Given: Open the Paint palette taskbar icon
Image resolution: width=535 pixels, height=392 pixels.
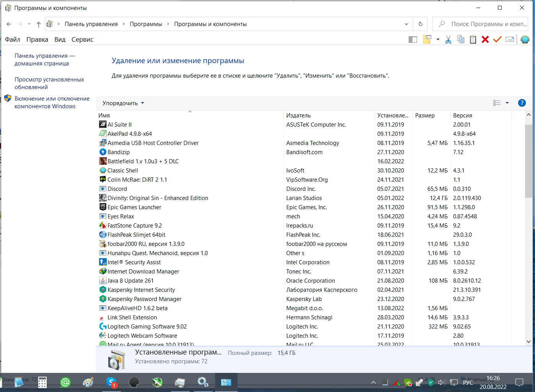Looking at the screenshot, I should (88, 382).
